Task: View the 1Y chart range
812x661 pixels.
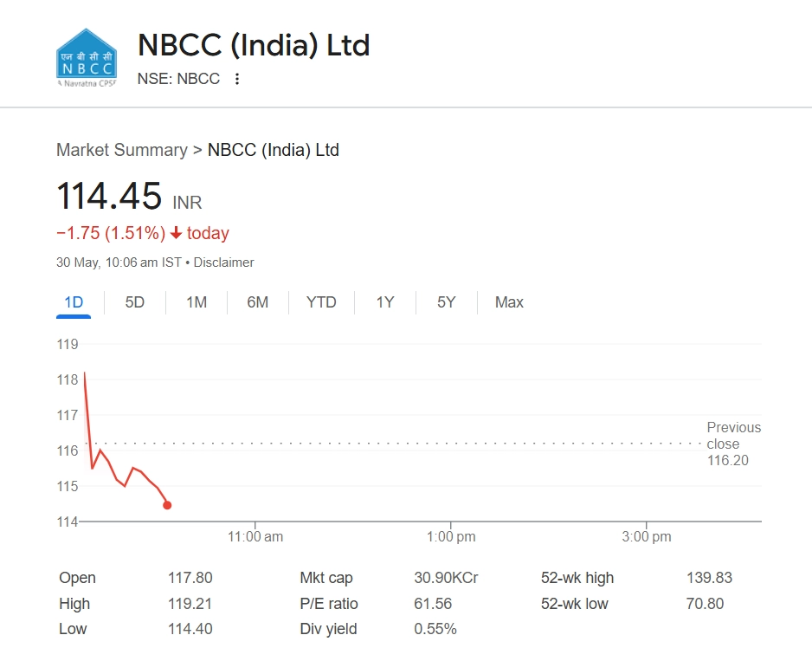Action: tap(385, 302)
